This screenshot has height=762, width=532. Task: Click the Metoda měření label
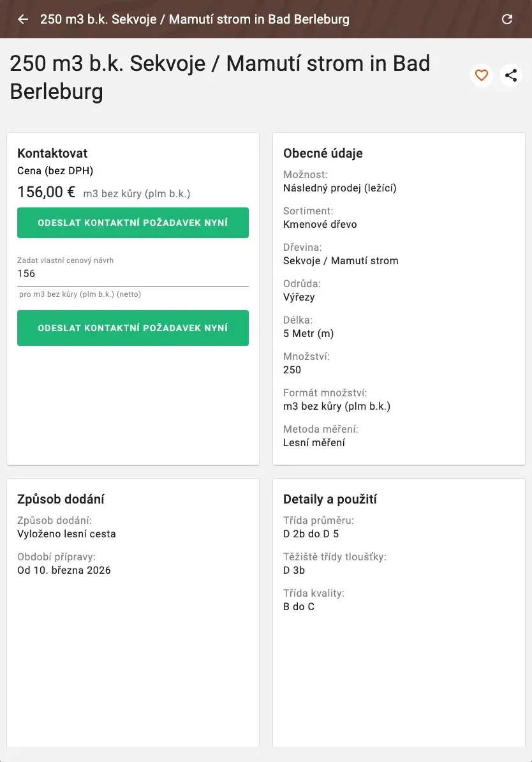tap(321, 430)
